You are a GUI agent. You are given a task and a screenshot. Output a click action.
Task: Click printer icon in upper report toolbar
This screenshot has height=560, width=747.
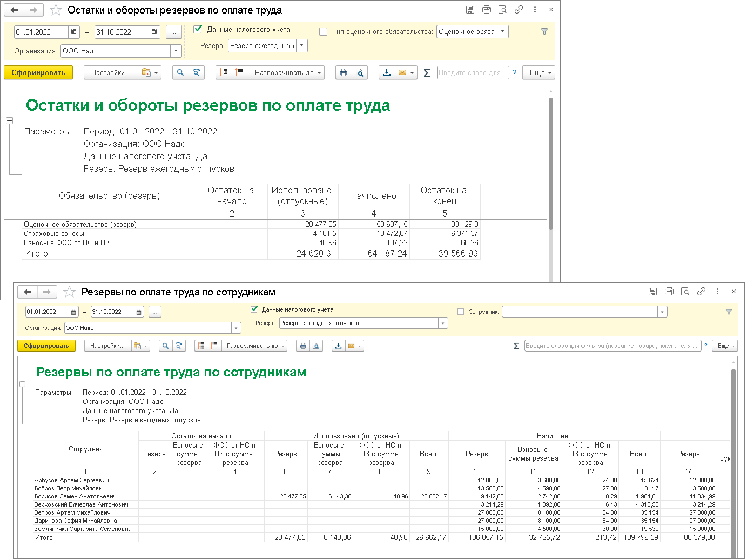point(344,72)
